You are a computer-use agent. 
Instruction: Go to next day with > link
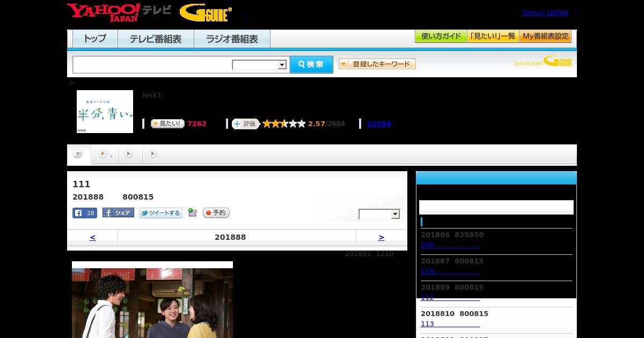[x=381, y=237]
